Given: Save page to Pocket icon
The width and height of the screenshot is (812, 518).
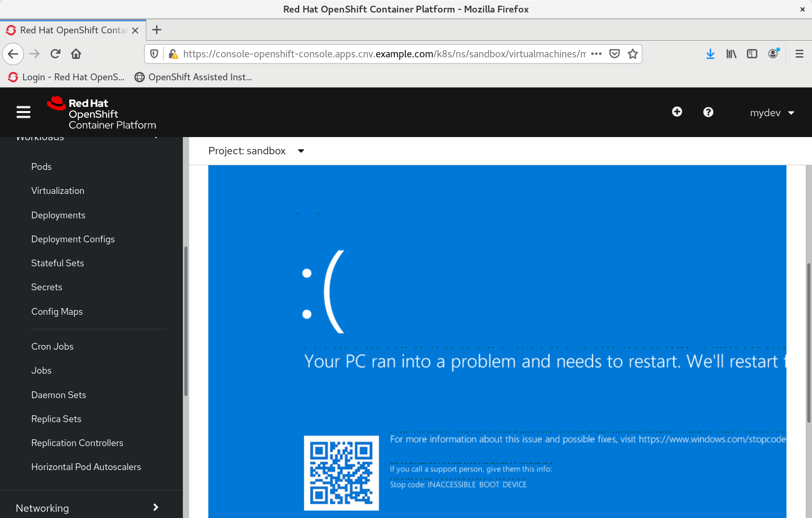Looking at the screenshot, I should click(x=615, y=54).
